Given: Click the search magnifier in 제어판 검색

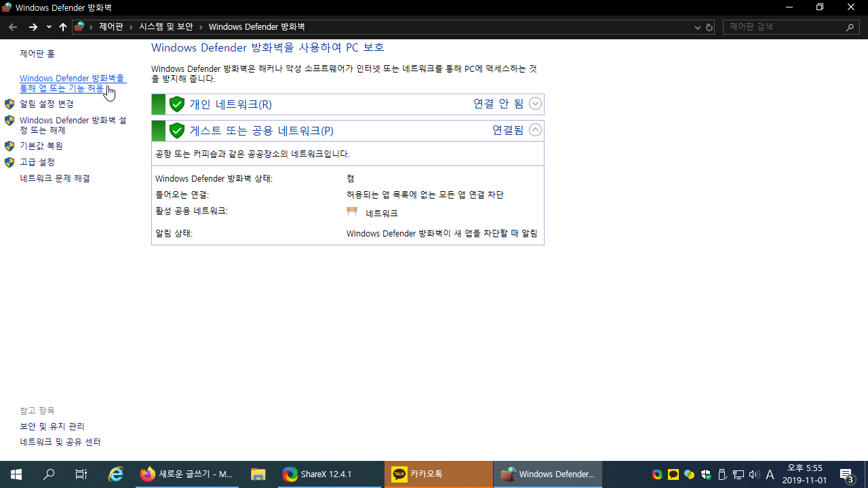Looking at the screenshot, I should point(850,27).
